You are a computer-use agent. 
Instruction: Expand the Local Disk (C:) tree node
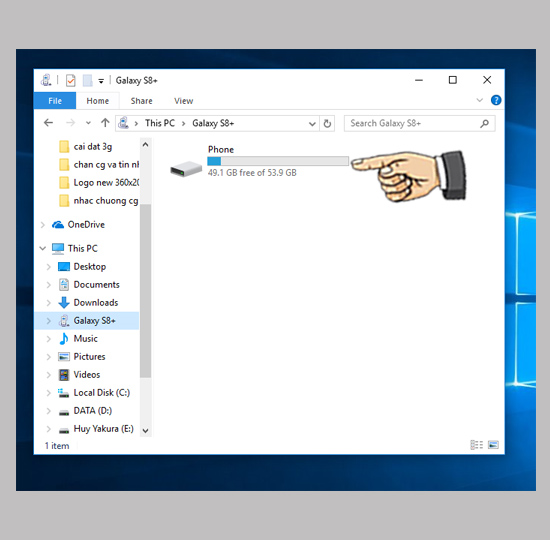tap(48, 393)
